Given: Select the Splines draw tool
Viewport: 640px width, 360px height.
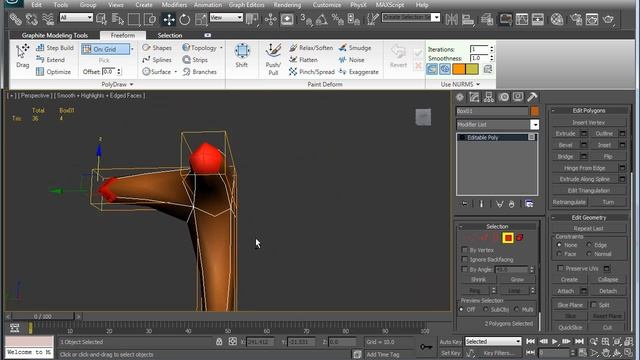Looking at the screenshot, I should (x=157, y=60).
